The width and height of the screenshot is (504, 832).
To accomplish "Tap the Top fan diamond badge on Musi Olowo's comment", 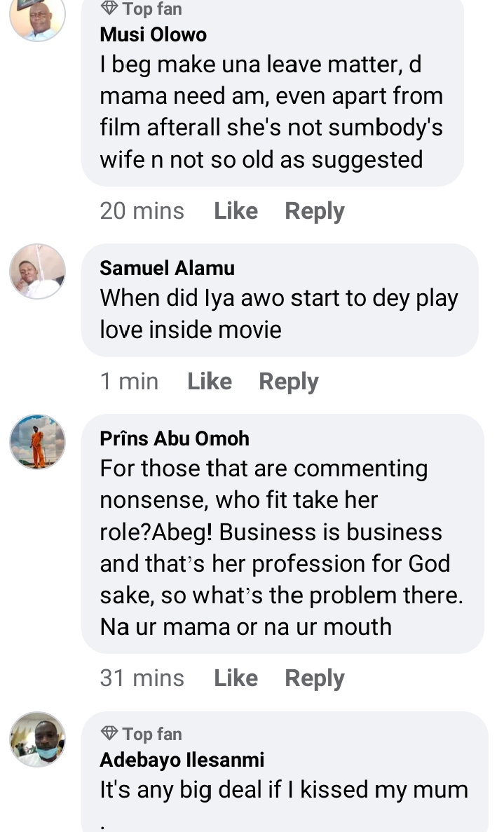I will [x=109, y=8].
